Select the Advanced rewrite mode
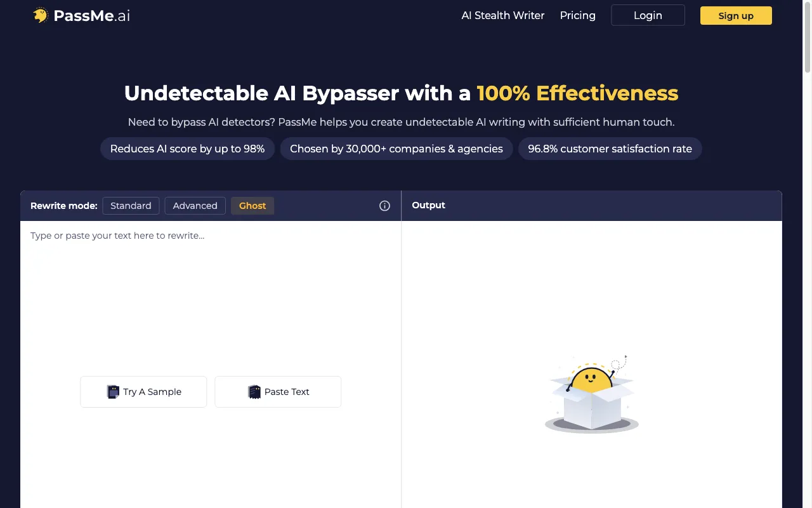 click(195, 206)
